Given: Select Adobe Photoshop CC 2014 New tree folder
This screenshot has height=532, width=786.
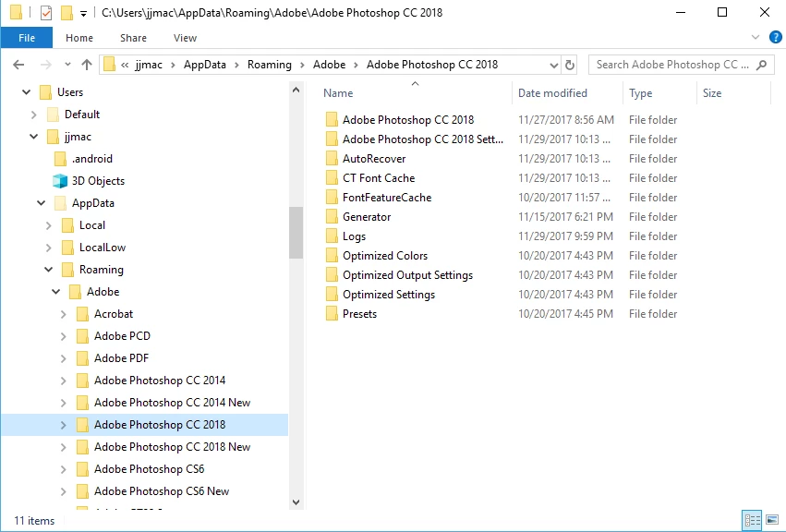Looking at the screenshot, I should click(x=173, y=403).
